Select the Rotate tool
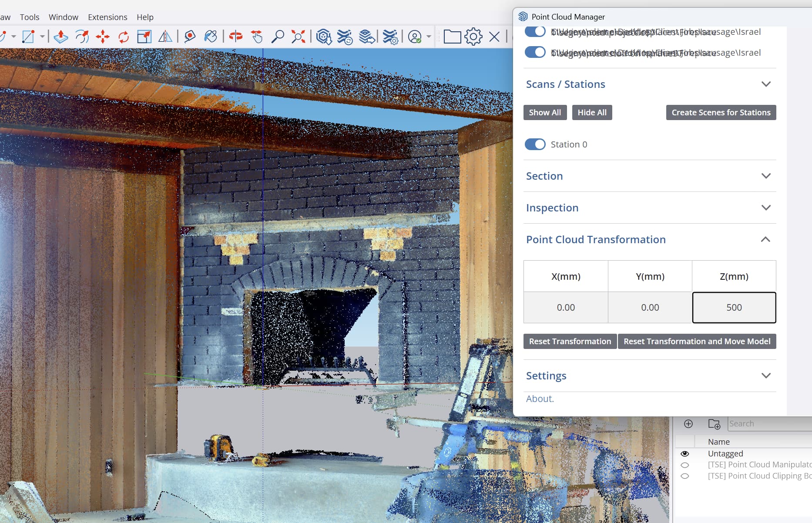812x523 pixels. point(124,37)
